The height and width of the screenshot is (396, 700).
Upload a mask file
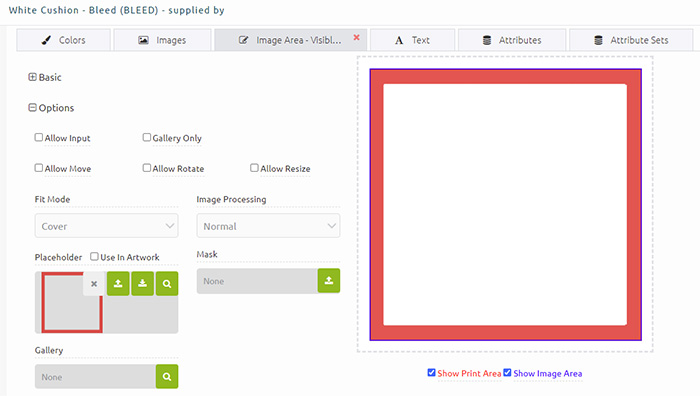click(x=329, y=281)
